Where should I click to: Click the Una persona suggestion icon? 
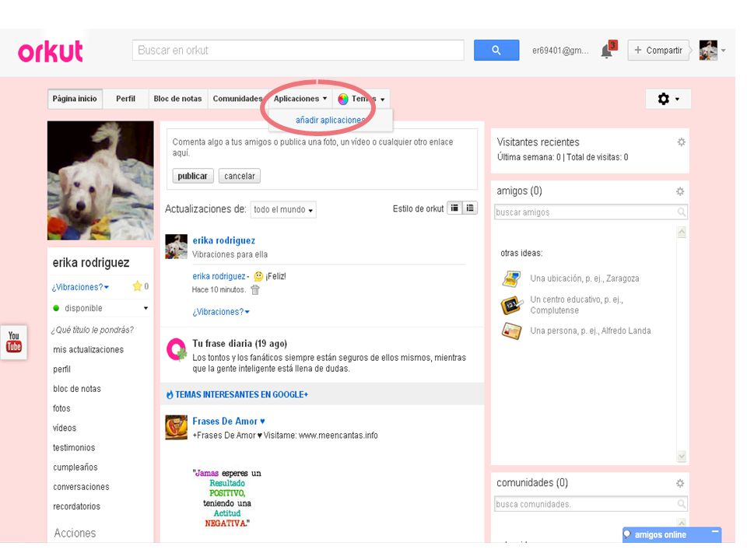511,331
